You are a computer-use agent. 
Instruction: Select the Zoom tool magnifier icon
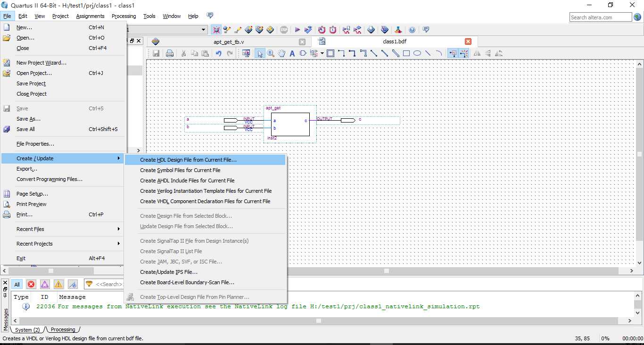tap(271, 53)
